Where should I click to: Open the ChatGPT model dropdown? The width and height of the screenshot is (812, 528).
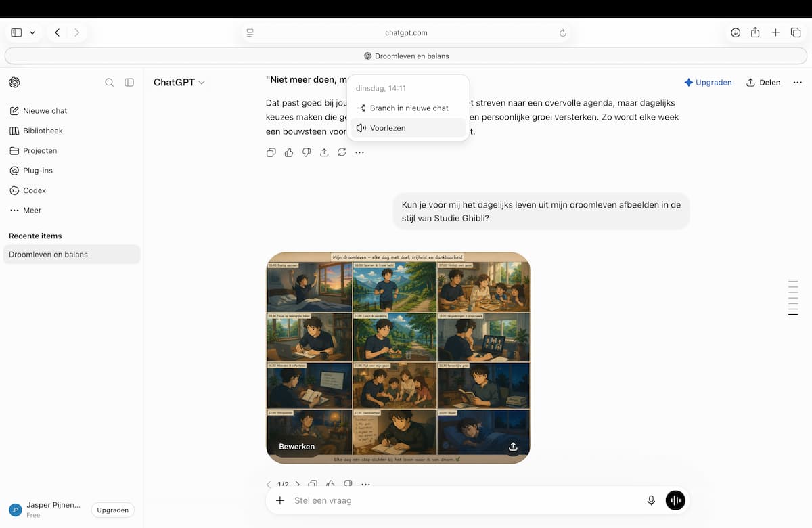click(179, 83)
